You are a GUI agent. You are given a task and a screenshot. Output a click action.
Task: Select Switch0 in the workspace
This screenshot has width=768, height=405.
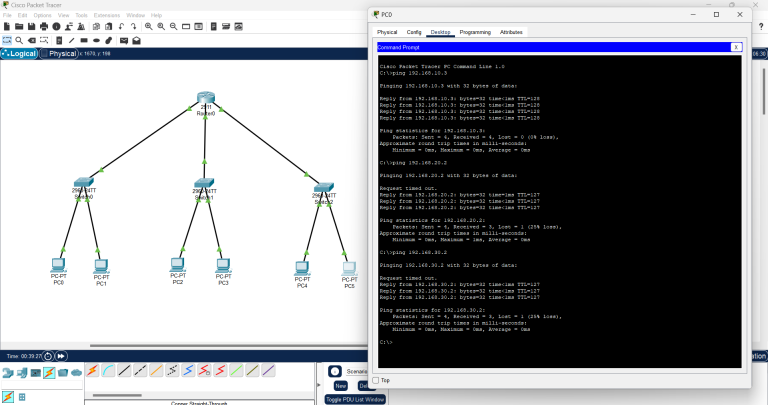coord(84,182)
